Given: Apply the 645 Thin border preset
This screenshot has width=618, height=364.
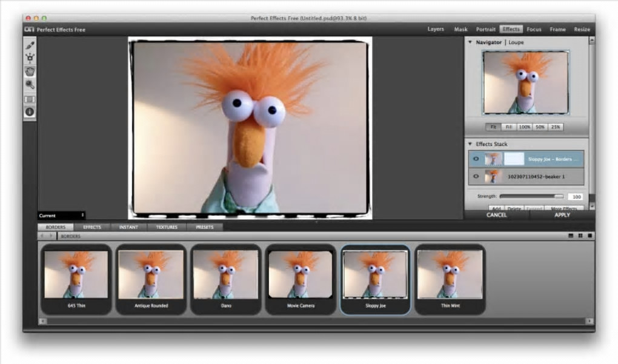Looking at the screenshot, I should (76, 279).
